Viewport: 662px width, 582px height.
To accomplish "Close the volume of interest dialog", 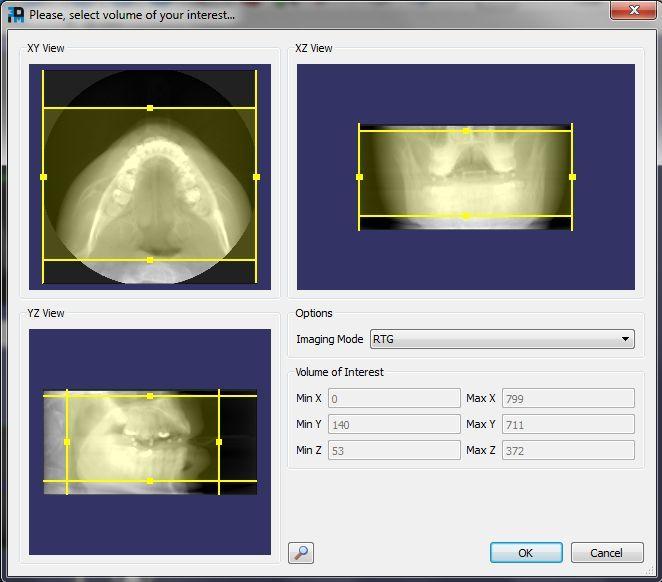I will 633,12.
